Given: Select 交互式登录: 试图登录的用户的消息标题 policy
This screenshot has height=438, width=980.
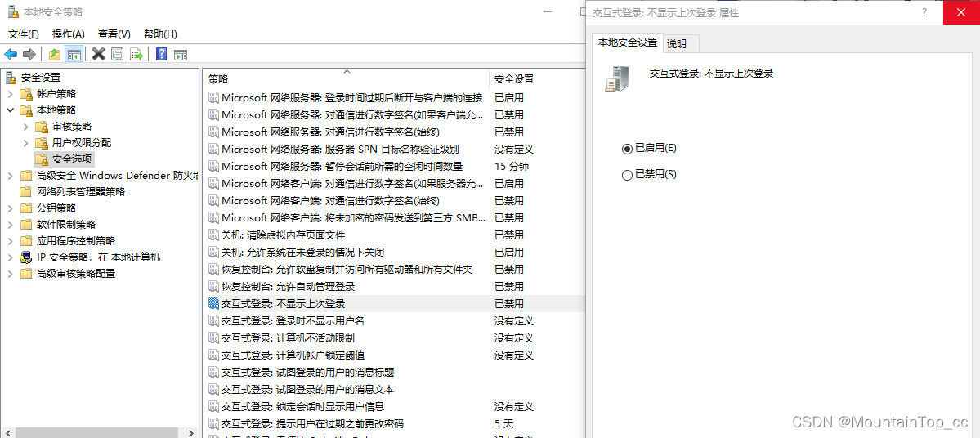Looking at the screenshot, I should point(307,373).
